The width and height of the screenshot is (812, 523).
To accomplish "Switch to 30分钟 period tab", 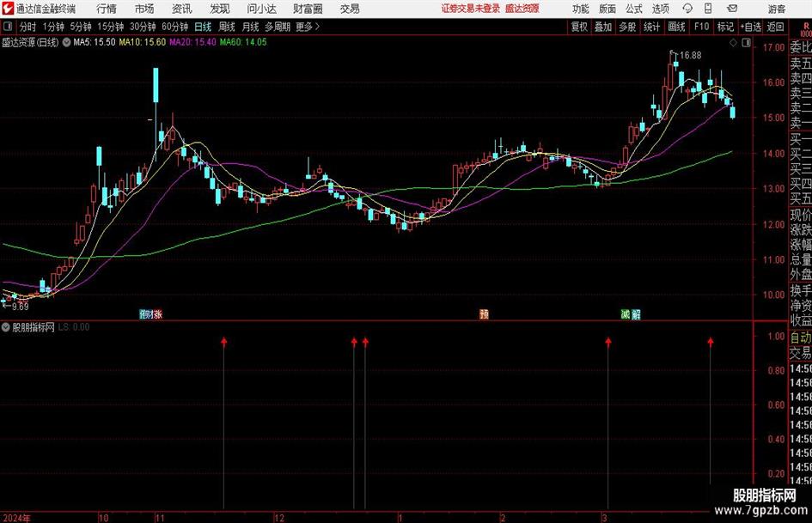I will (x=143, y=27).
